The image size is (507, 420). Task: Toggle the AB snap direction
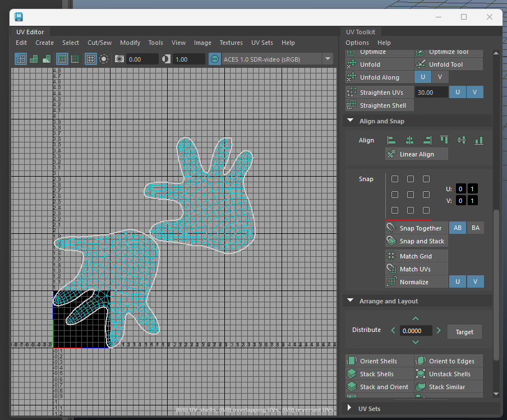point(458,228)
